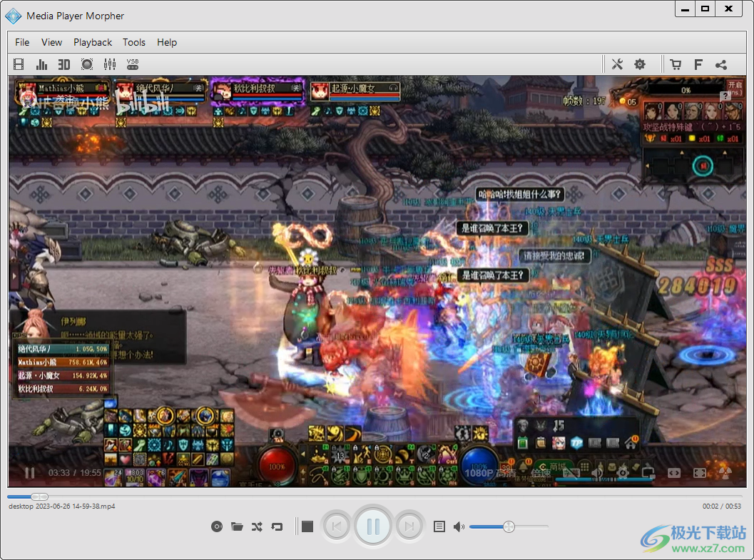
Task: Expand the Help menu
Action: [x=167, y=42]
